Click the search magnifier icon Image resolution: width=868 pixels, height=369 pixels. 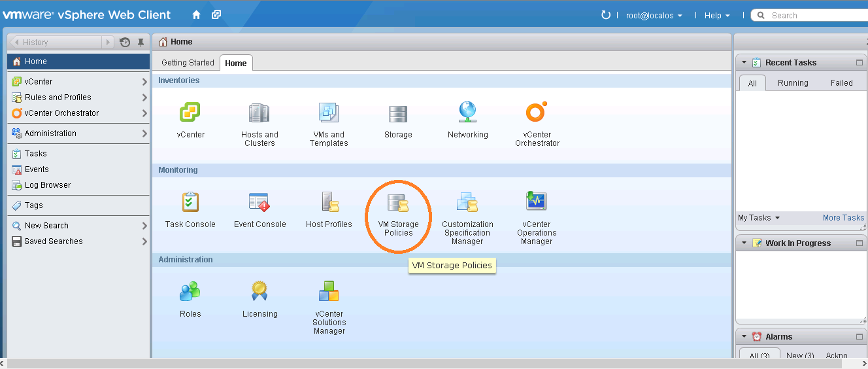pos(762,15)
